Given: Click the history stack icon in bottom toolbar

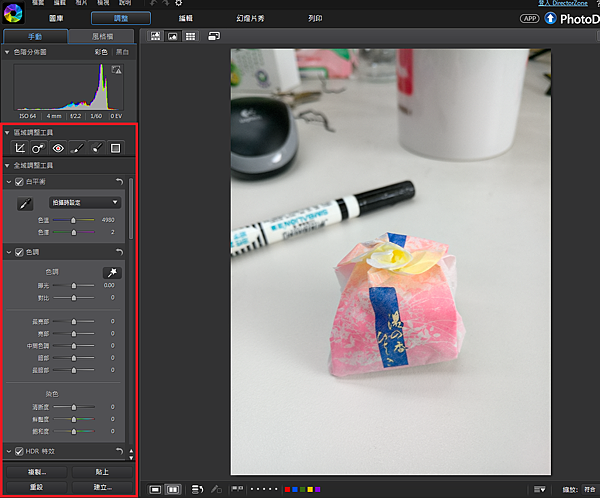Looking at the screenshot, I should click(197, 490).
